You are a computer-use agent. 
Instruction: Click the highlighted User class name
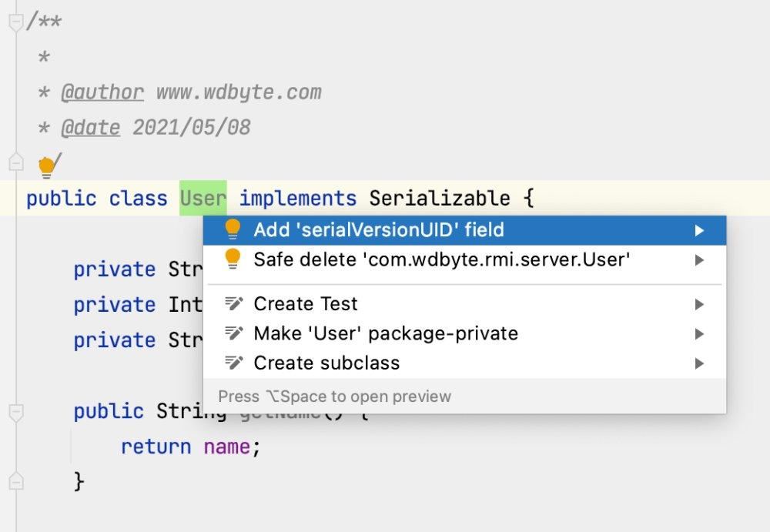tap(203, 199)
